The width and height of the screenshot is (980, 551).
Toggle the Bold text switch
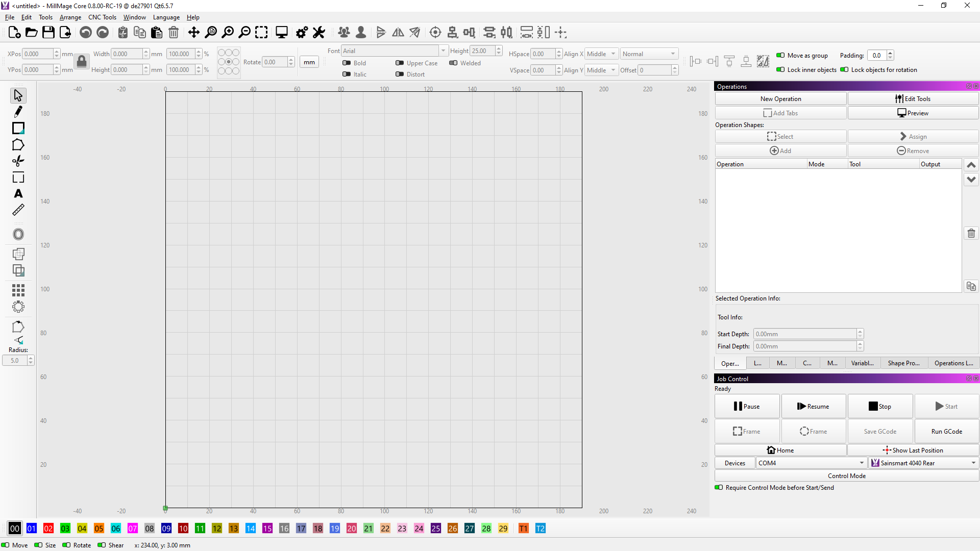tap(347, 63)
